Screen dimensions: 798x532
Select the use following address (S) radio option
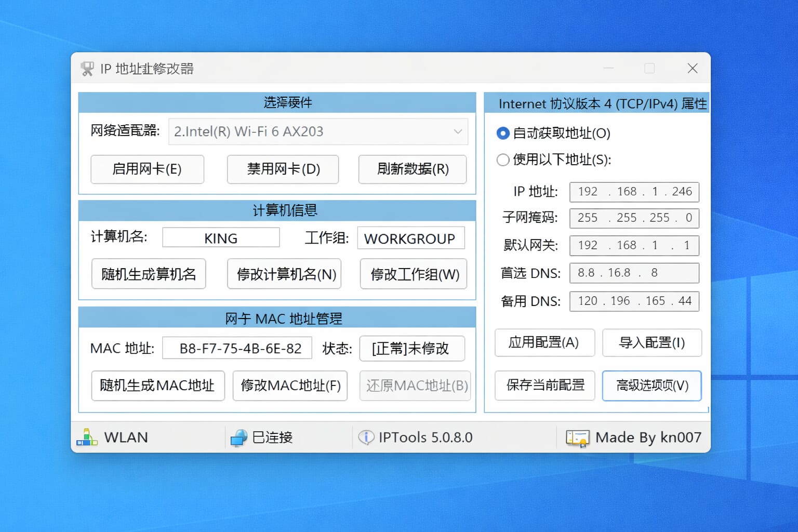(x=503, y=160)
